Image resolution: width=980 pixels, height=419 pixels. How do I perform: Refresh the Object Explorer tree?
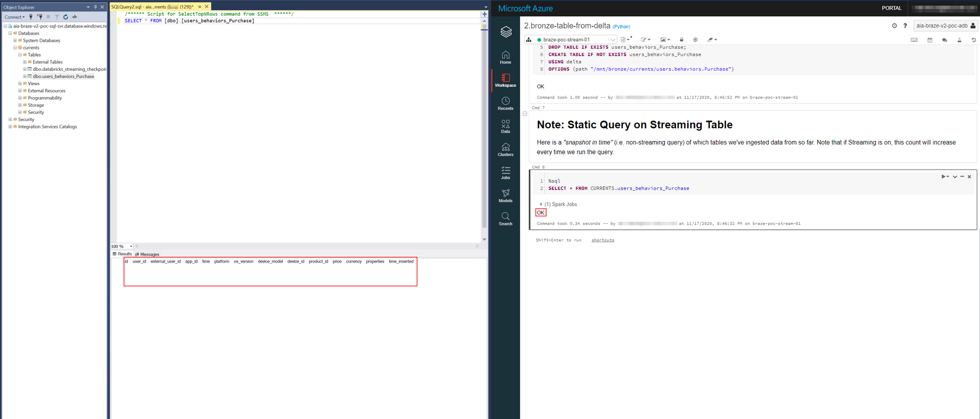click(x=65, y=17)
